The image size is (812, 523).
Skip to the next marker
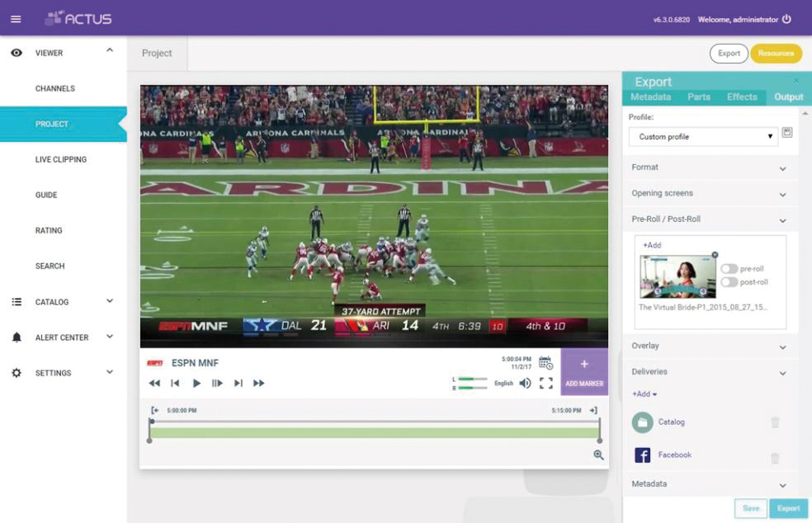click(x=238, y=384)
